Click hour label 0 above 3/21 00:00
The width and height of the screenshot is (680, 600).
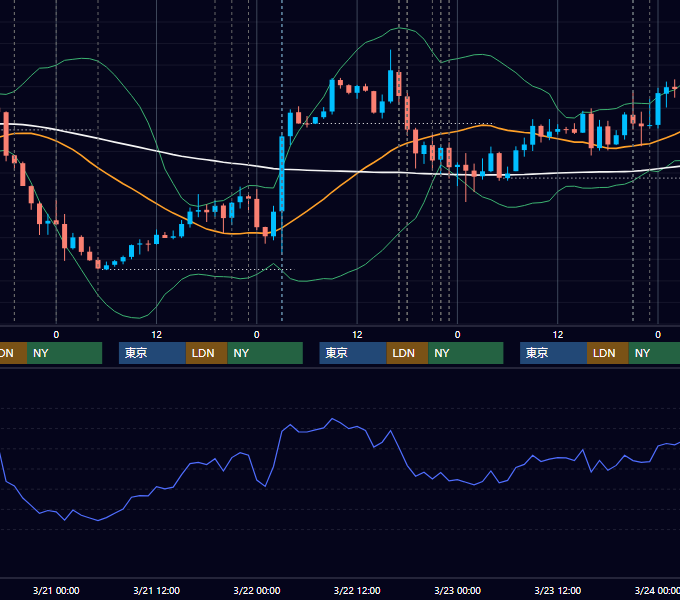coord(56,335)
